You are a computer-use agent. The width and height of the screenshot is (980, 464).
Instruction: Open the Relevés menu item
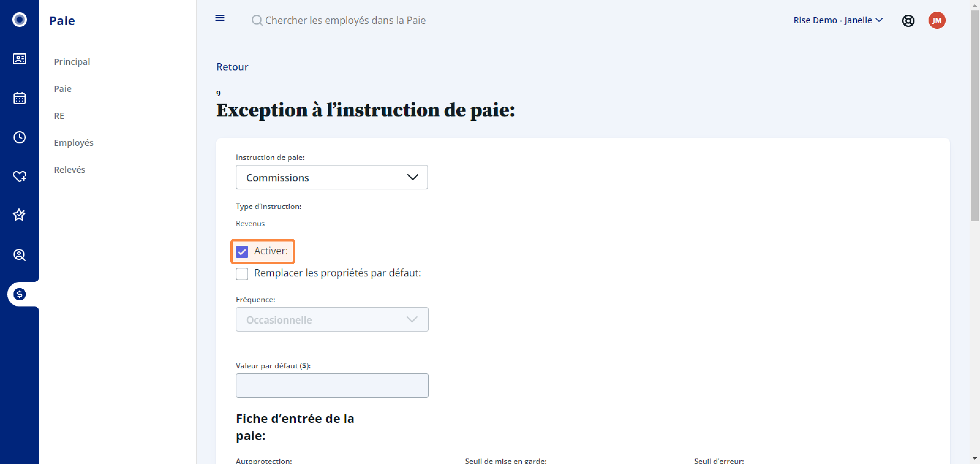[70, 169]
